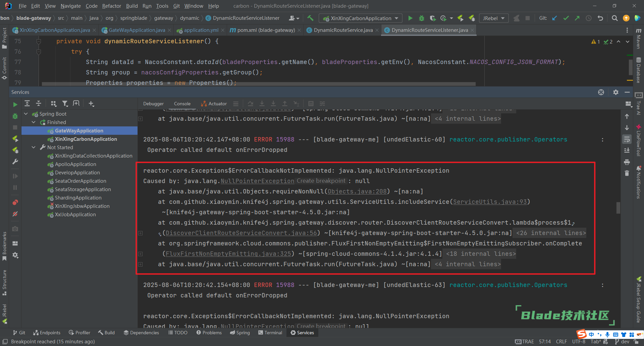644x346 pixels.
Task: Open Maven tool window sidebar
Action: [x=638, y=38]
